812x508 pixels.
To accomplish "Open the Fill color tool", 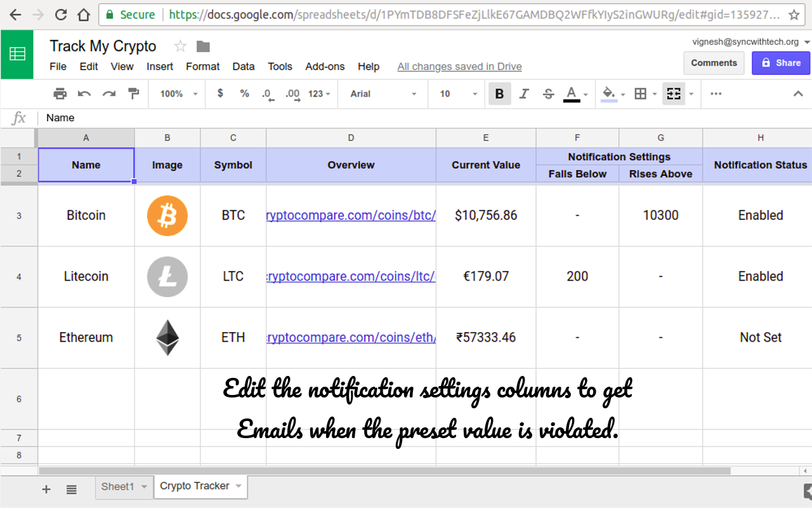I will (x=608, y=93).
